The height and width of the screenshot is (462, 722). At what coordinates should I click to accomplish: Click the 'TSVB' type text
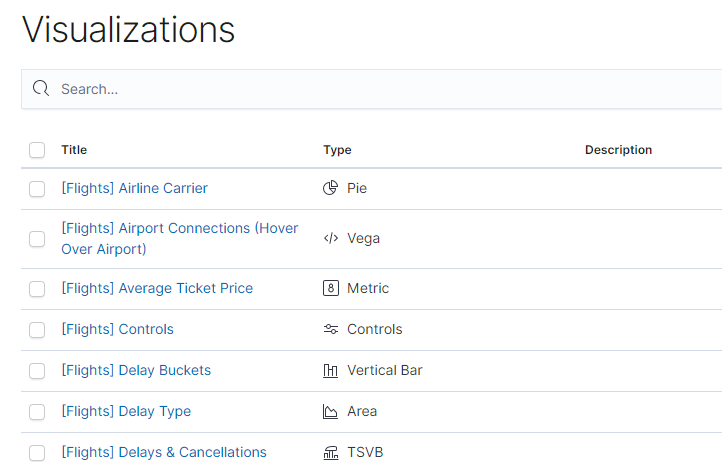click(365, 452)
